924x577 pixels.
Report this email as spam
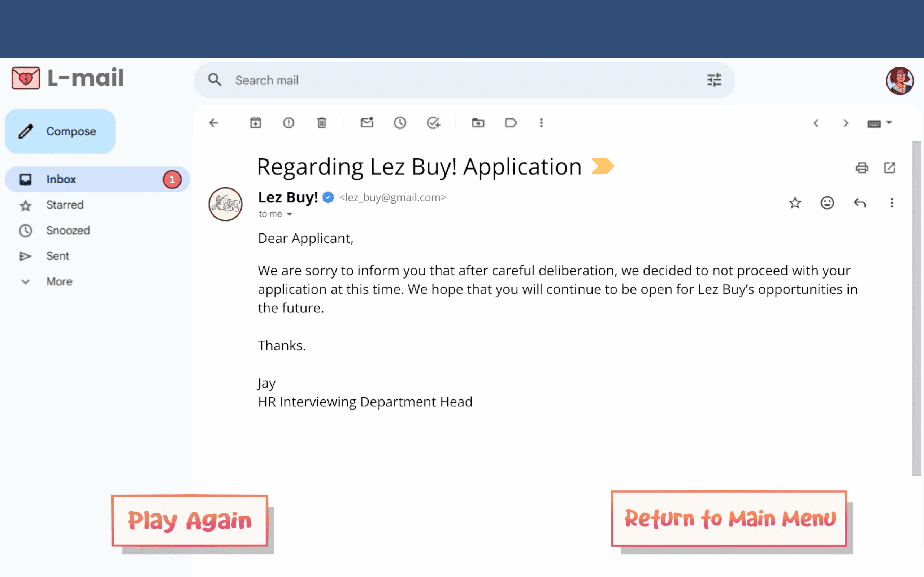289,123
